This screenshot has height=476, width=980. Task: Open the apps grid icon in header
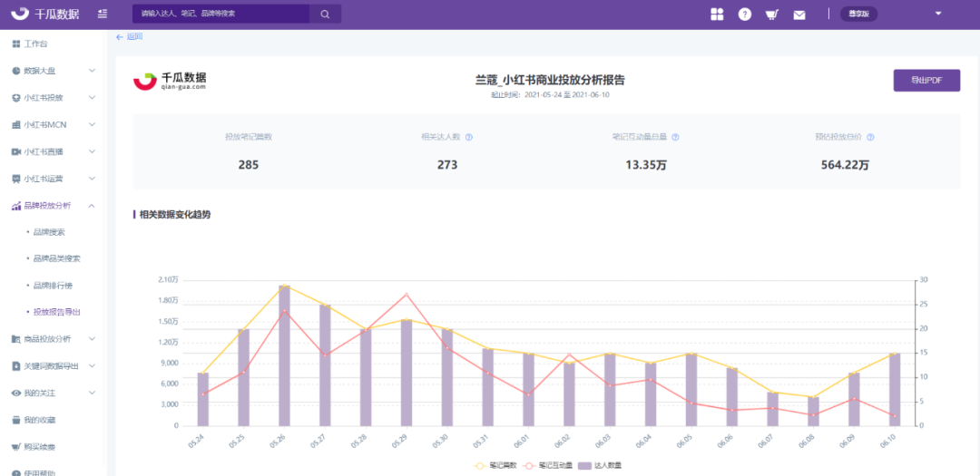717,15
